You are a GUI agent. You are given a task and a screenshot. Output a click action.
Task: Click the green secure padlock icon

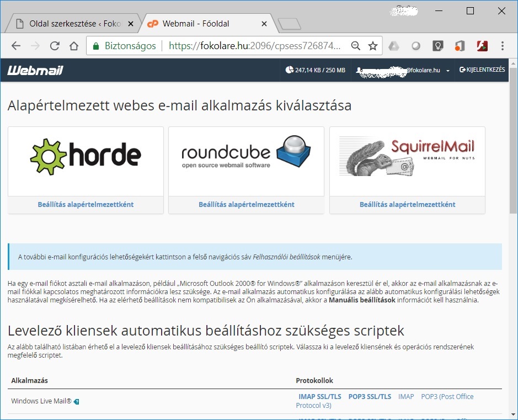coord(96,46)
